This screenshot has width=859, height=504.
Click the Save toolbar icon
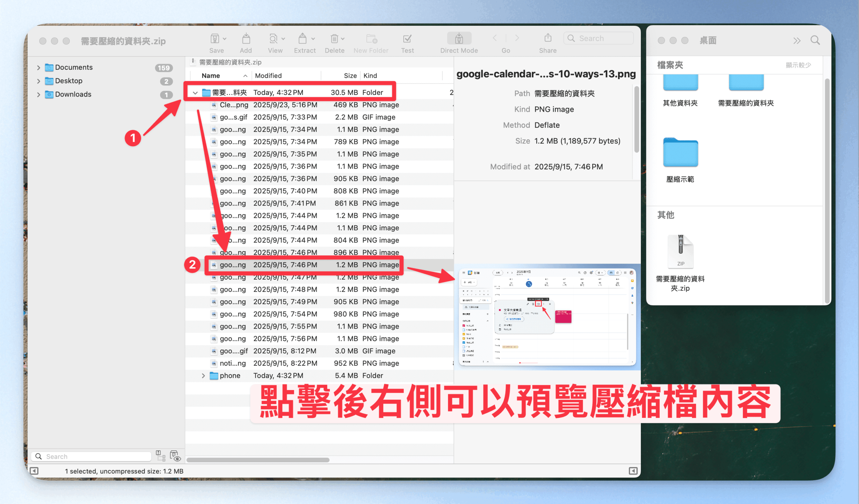tap(215, 39)
